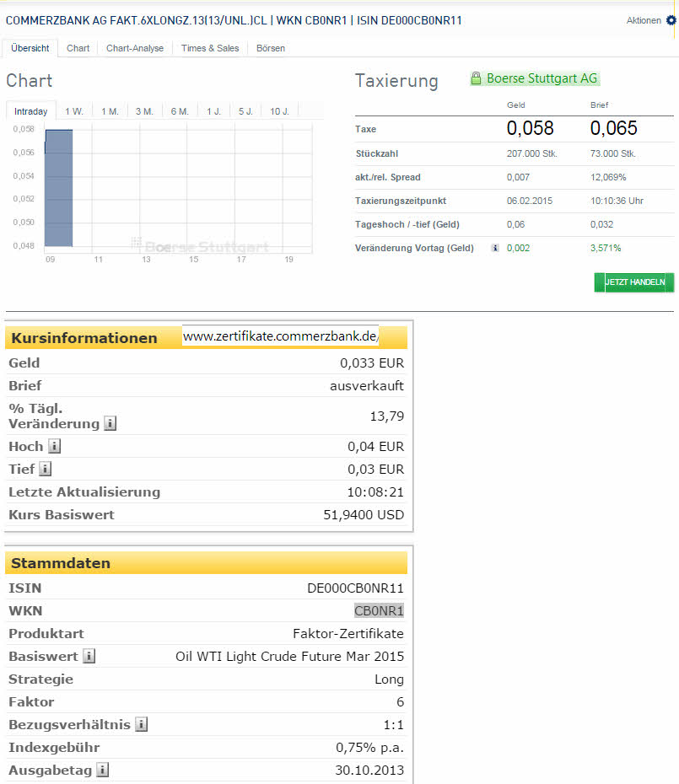
Task: Click the Geld price 0,033 EUR
Action: (x=372, y=363)
